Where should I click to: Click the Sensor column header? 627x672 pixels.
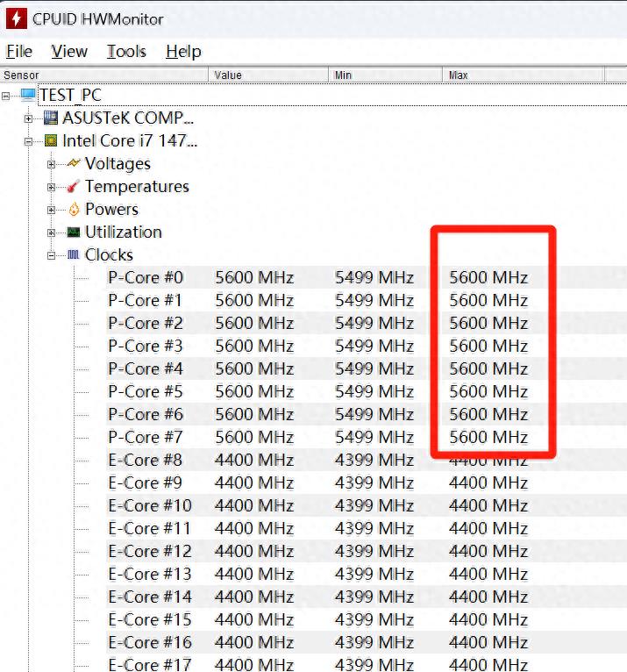click(x=104, y=75)
